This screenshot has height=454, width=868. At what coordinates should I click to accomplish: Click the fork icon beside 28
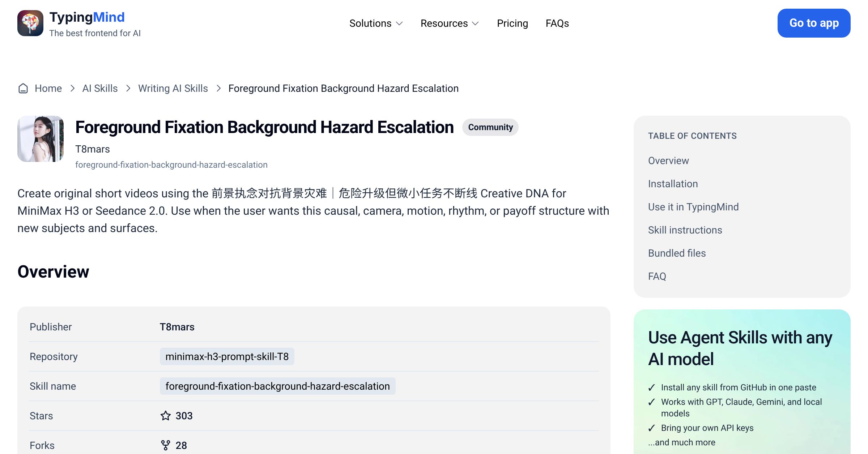click(x=166, y=445)
